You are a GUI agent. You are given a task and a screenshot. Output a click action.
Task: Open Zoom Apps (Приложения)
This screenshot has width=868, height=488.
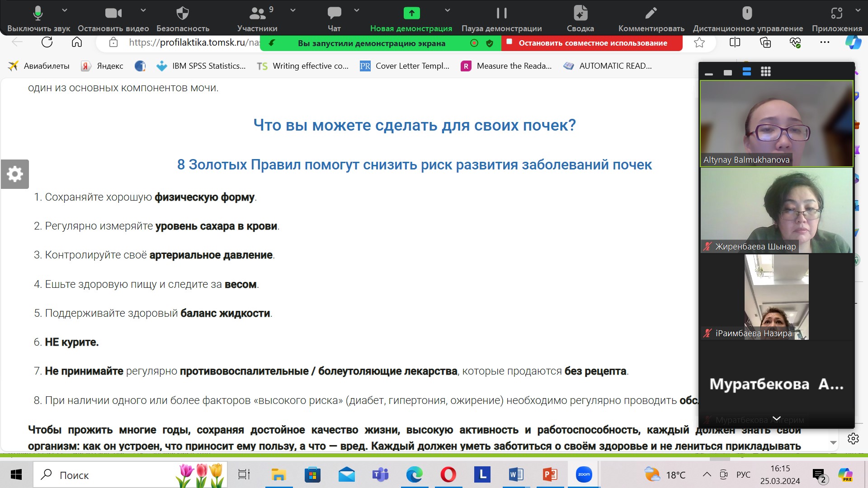click(x=837, y=18)
